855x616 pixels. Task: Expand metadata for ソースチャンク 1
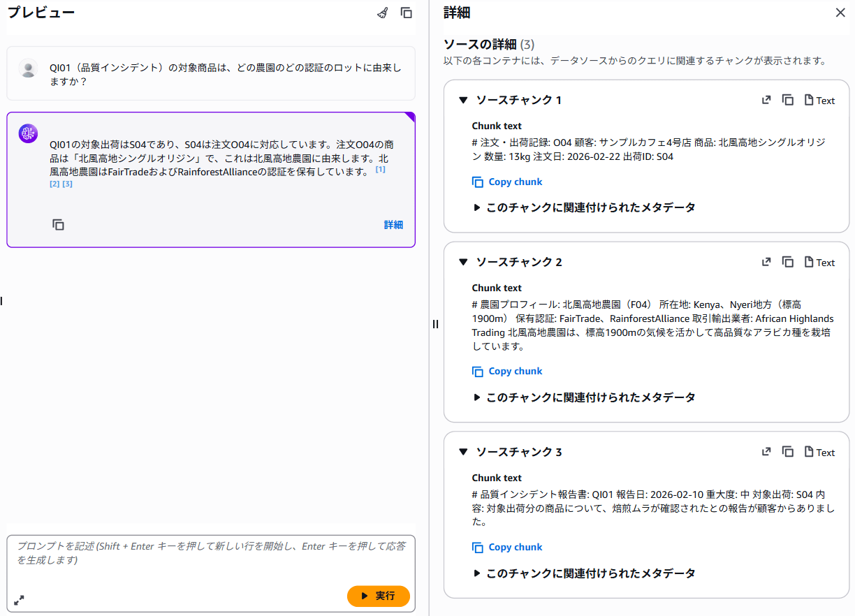pyautogui.click(x=585, y=207)
